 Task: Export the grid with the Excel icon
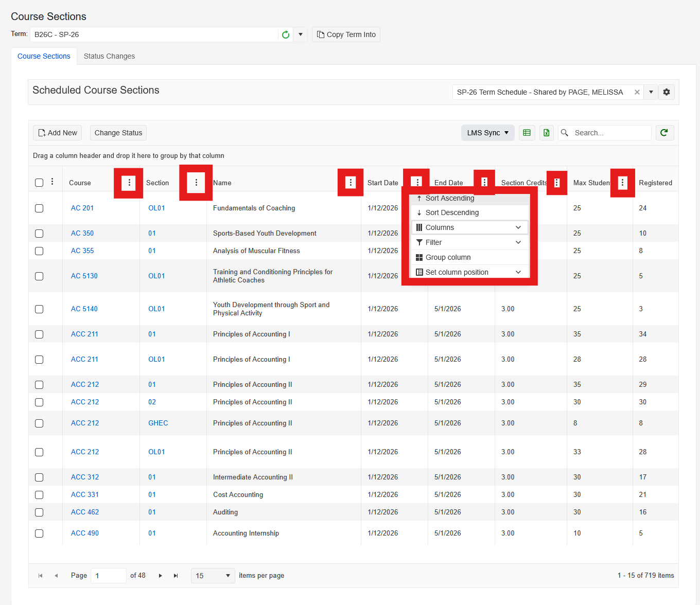(547, 133)
